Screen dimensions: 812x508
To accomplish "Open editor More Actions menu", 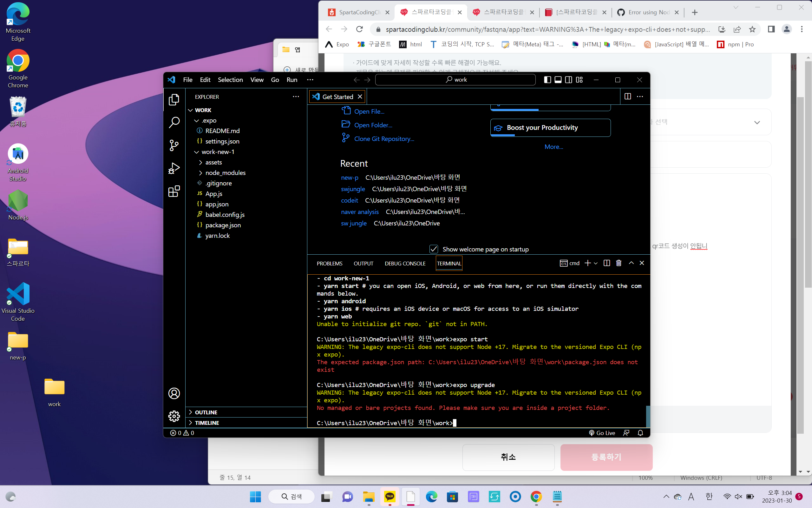I will tap(640, 97).
